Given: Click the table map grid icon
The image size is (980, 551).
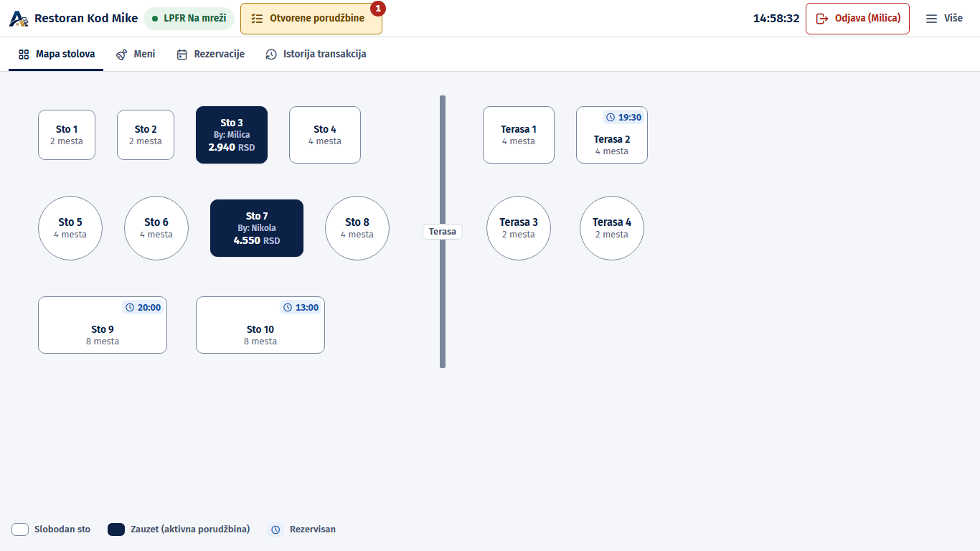Looking at the screenshot, I should pos(24,55).
